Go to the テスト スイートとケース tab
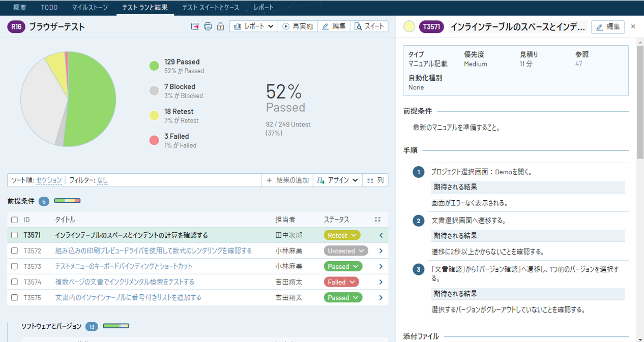The height and width of the screenshot is (342, 644). (x=210, y=8)
